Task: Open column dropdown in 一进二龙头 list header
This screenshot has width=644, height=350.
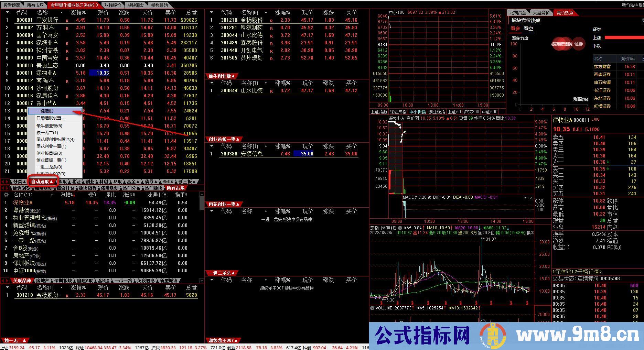Action: coord(212,280)
